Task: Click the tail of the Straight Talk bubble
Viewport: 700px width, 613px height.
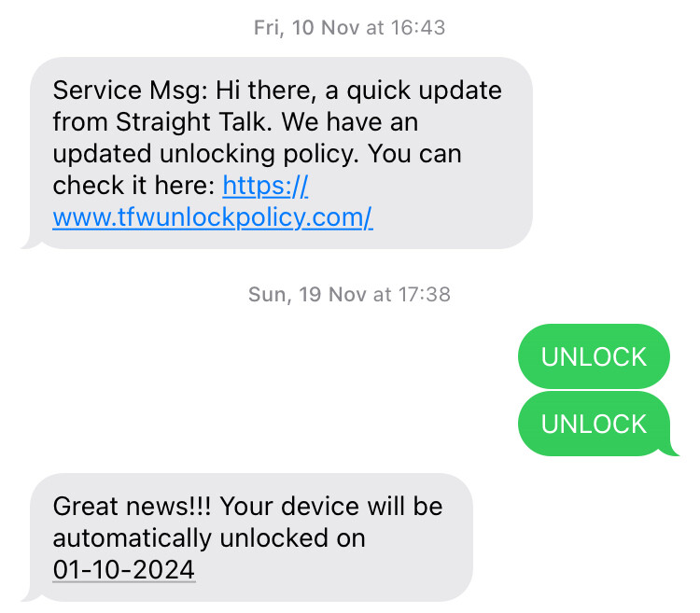Action: point(31,242)
